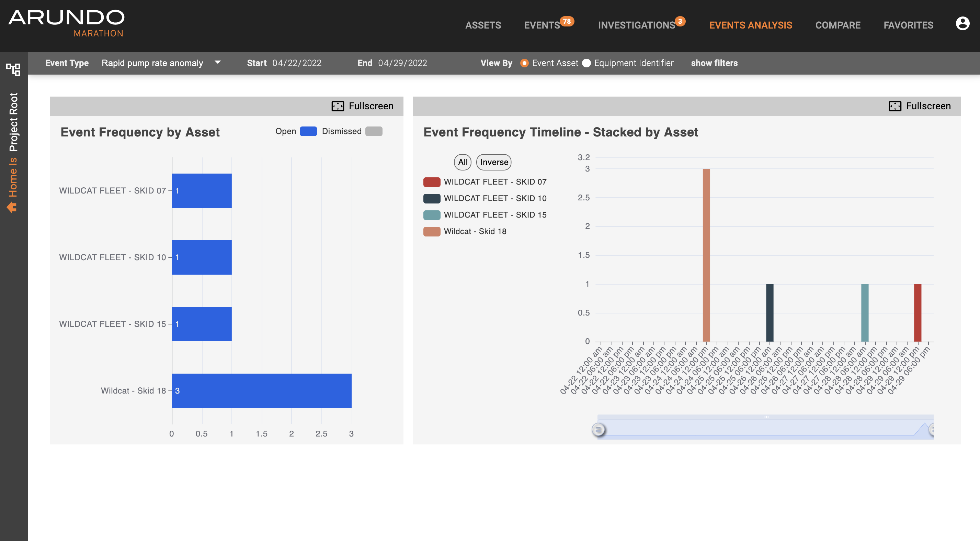The height and width of the screenshot is (541, 980).
Task: Select the Equipment Identifier radio button
Action: (586, 63)
